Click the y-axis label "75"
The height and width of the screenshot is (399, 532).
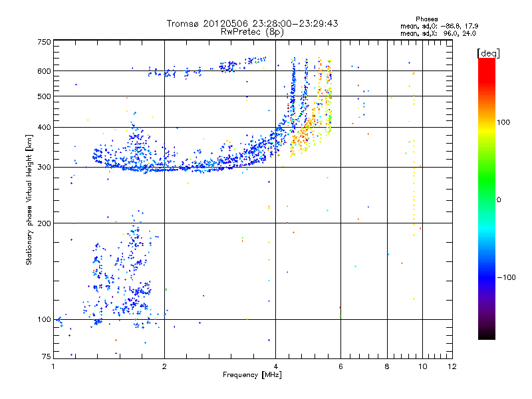click(47, 356)
